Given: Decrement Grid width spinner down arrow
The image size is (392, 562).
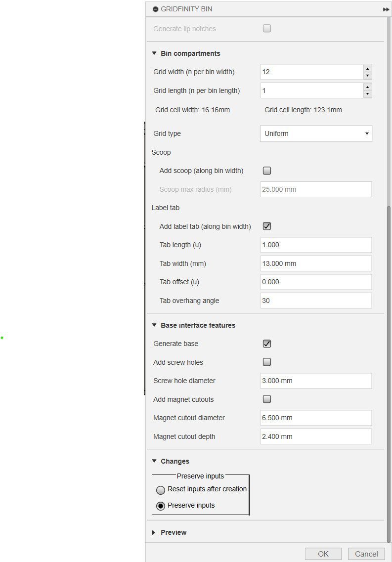Looking at the screenshot, I should coord(368,76).
